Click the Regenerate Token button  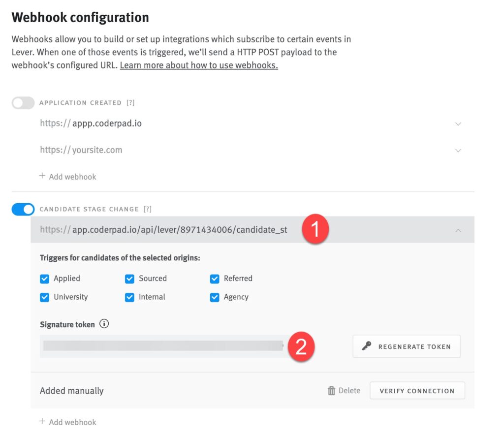(x=406, y=346)
